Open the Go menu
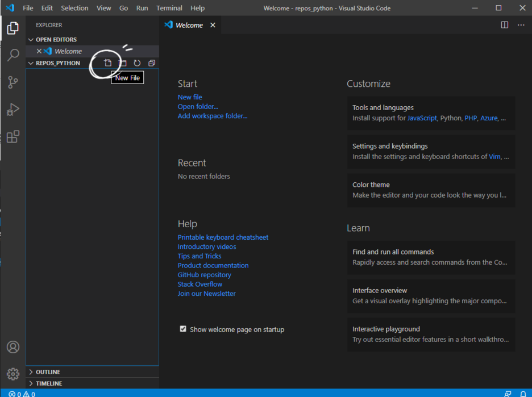Screen dimensions: 532x397 coord(123,8)
